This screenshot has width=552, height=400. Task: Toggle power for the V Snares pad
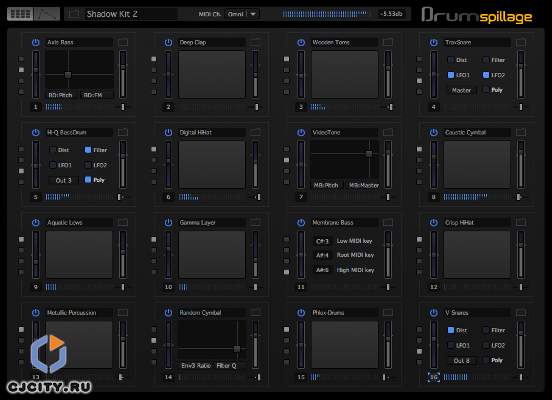[x=434, y=313]
